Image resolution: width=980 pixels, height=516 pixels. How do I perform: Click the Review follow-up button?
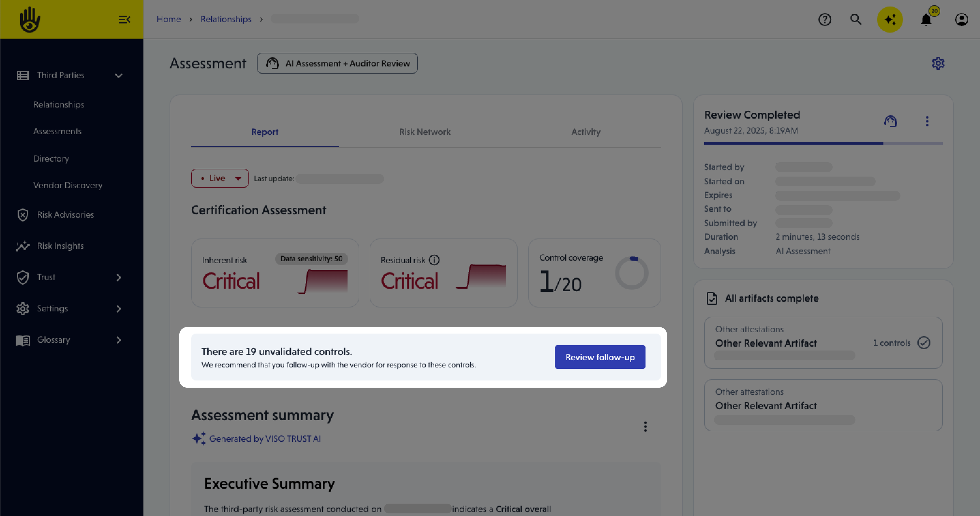pyautogui.click(x=600, y=357)
